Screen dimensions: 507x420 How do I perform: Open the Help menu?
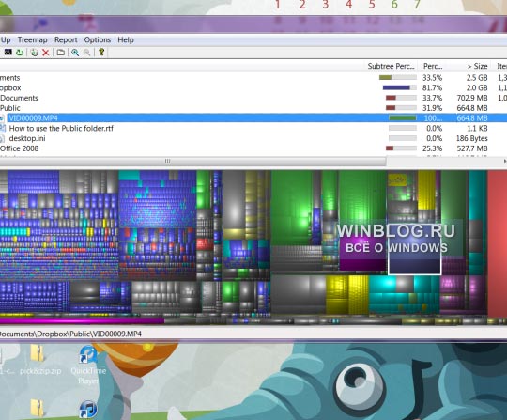126,39
